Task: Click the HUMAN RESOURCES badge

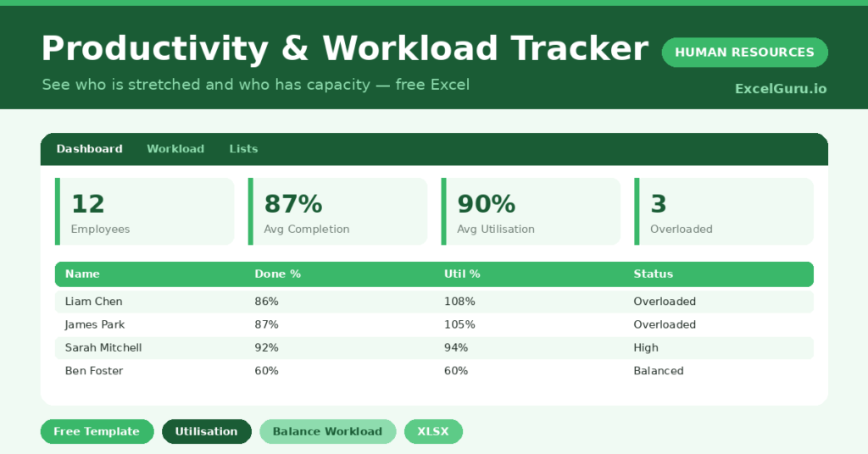Action: 744,52
